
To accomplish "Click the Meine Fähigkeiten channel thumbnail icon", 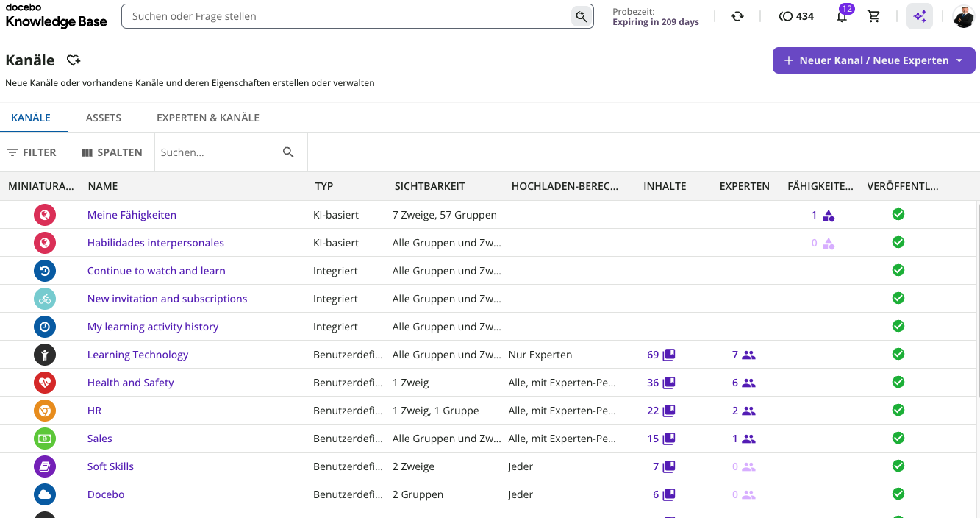I will tap(45, 215).
